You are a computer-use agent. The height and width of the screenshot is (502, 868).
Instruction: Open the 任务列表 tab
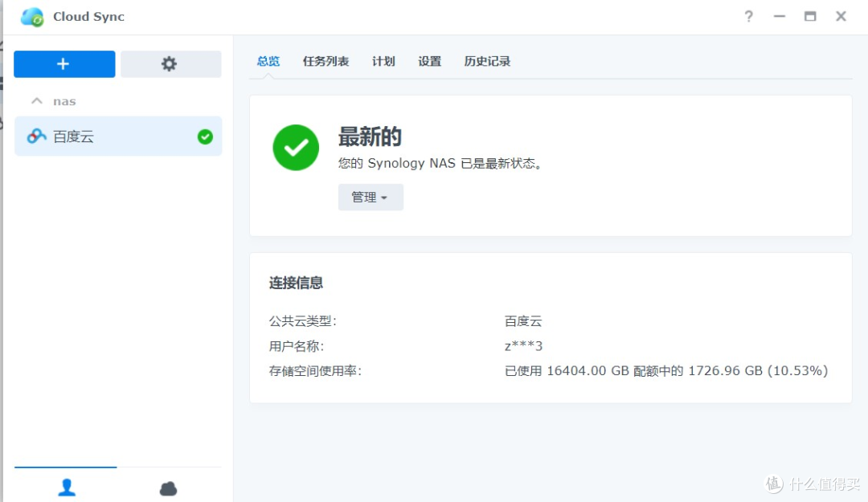326,61
